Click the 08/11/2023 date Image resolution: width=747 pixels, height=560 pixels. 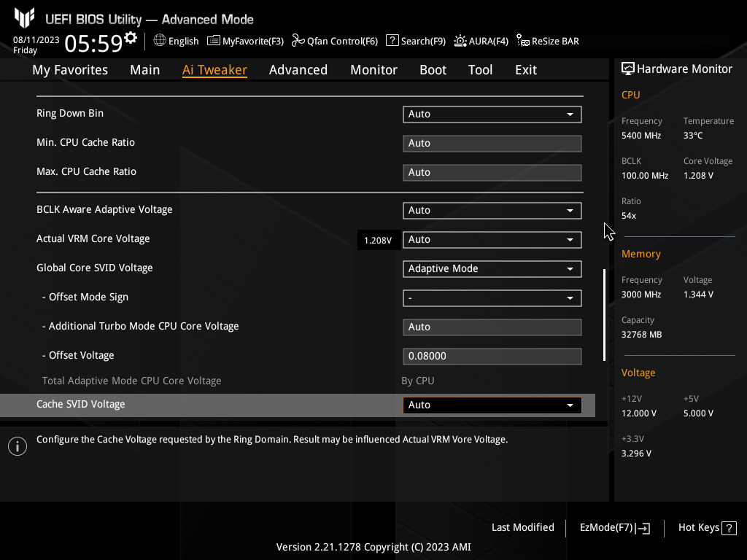(36, 40)
